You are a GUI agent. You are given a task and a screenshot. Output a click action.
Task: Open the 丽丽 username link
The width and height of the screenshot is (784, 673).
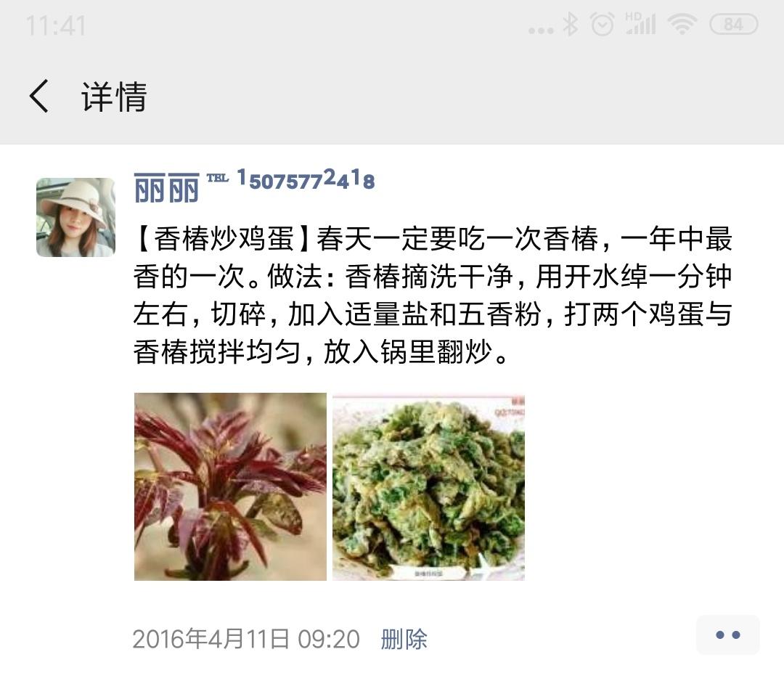click(x=166, y=187)
